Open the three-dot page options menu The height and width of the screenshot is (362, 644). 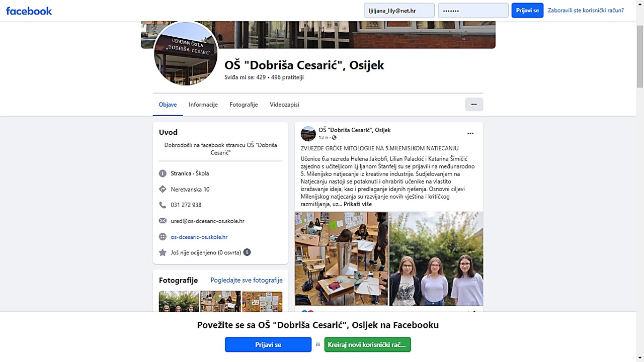pos(474,105)
